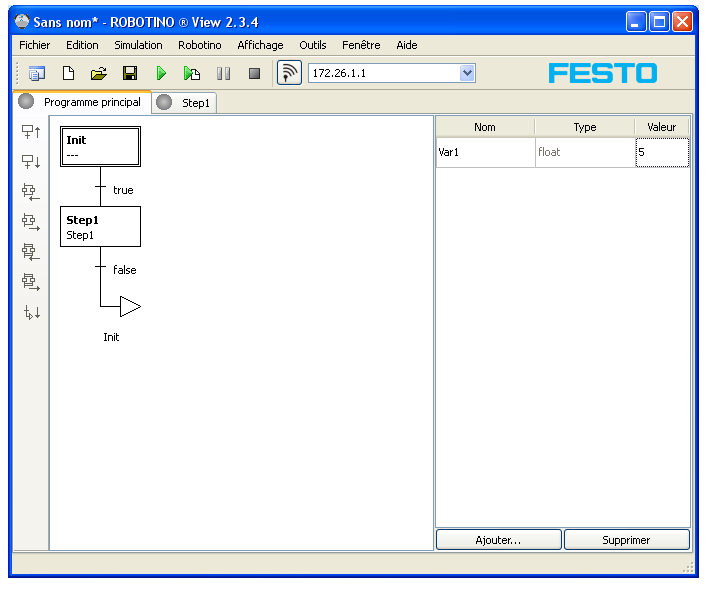Screen dimensions: 708x599
Task: Start current subprogram with the play-page icon
Action: point(192,73)
